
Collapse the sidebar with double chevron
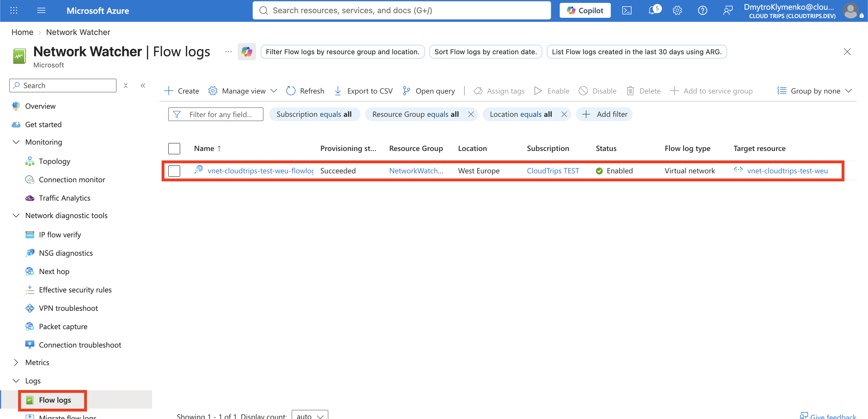point(143,86)
